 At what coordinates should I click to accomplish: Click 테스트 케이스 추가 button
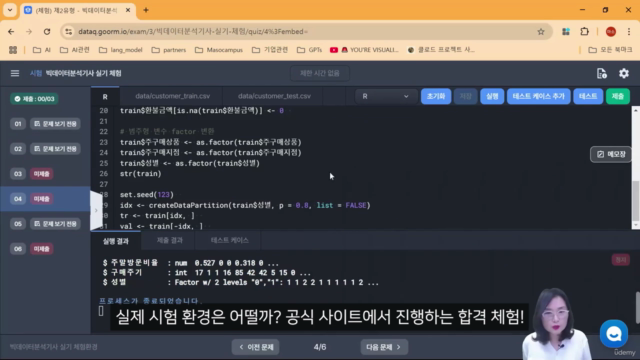click(x=538, y=96)
